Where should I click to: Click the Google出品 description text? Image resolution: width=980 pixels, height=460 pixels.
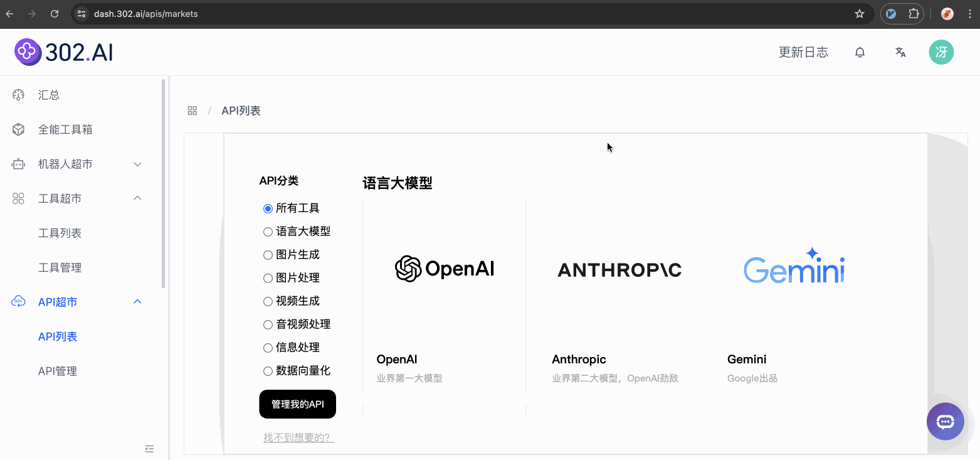752,378
